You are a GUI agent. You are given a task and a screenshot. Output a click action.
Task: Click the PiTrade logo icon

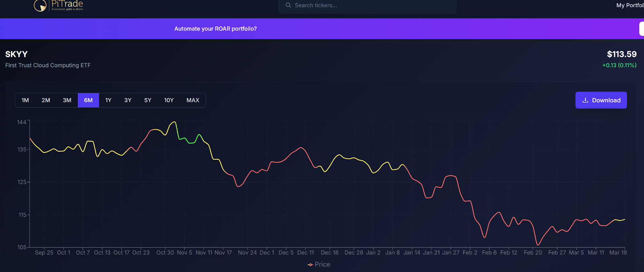click(40, 6)
